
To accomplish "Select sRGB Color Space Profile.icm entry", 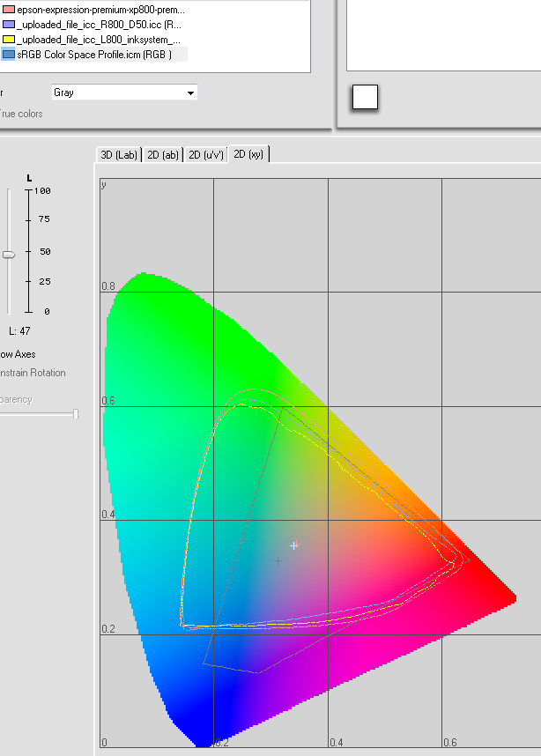I will pyautogui.click(x=94, y=55).
